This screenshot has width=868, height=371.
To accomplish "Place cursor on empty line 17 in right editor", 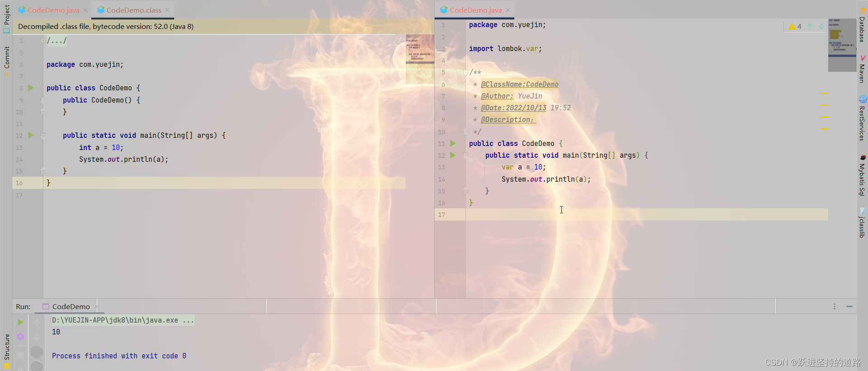I will (x=647, y=214).
